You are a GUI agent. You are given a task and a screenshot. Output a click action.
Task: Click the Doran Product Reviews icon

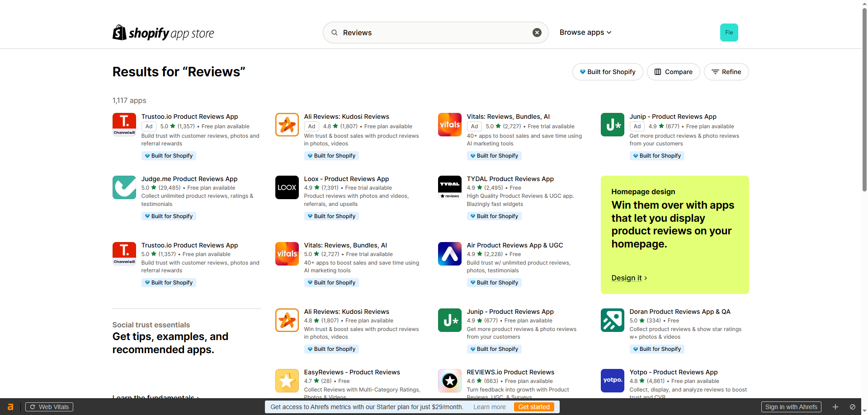point(612,320)
